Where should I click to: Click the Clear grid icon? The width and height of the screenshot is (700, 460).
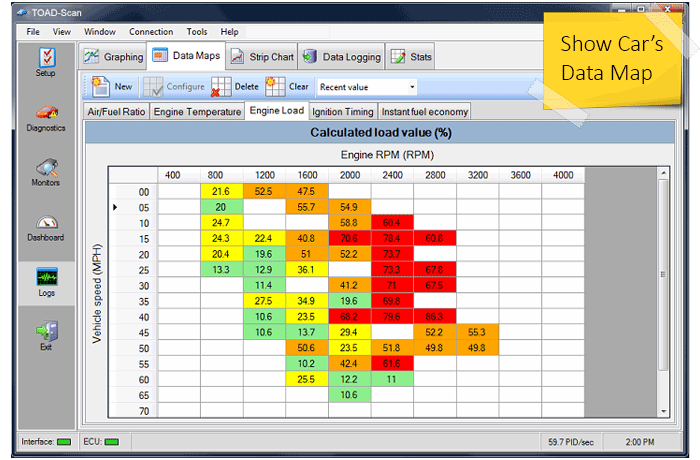tap(275, 86)
